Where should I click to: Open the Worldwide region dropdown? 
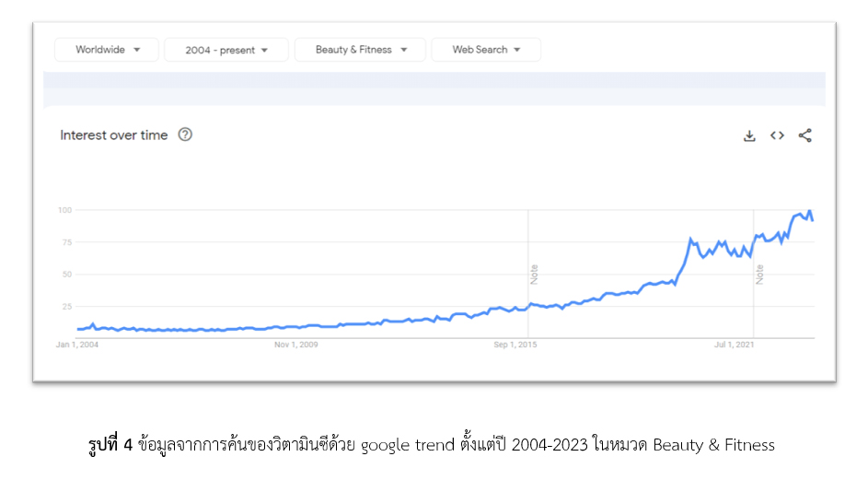click(x=107, y=50)
